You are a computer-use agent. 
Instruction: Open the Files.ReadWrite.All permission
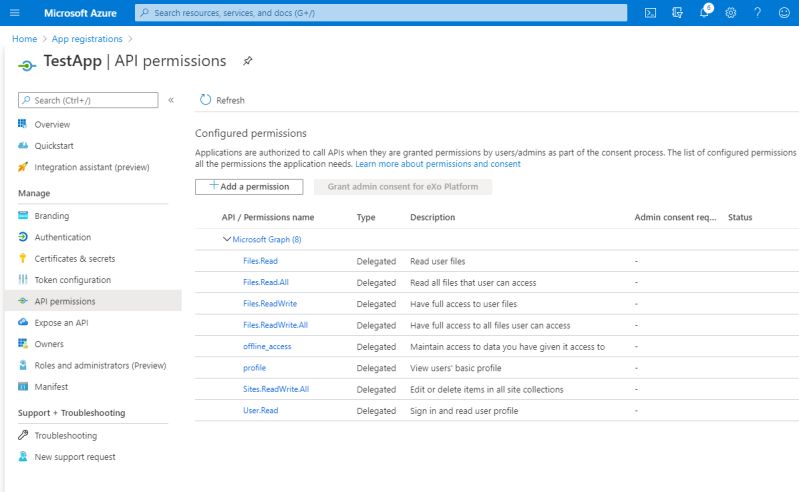[275, 325]
